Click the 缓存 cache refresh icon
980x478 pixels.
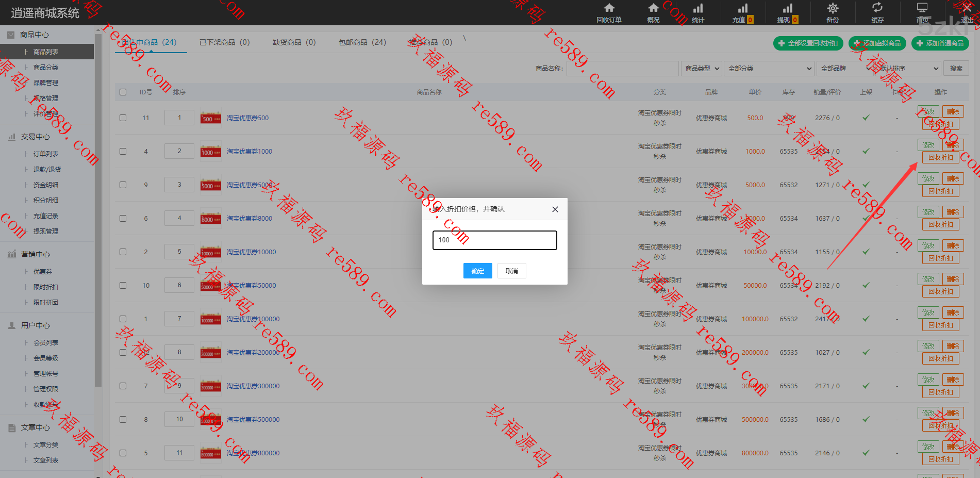coord(877,9)
